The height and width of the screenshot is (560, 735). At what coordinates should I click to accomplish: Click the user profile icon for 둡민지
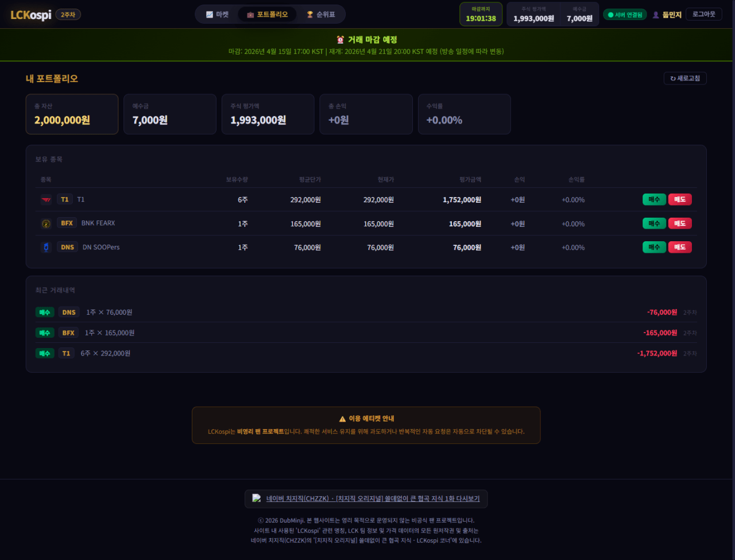(656, 15)
